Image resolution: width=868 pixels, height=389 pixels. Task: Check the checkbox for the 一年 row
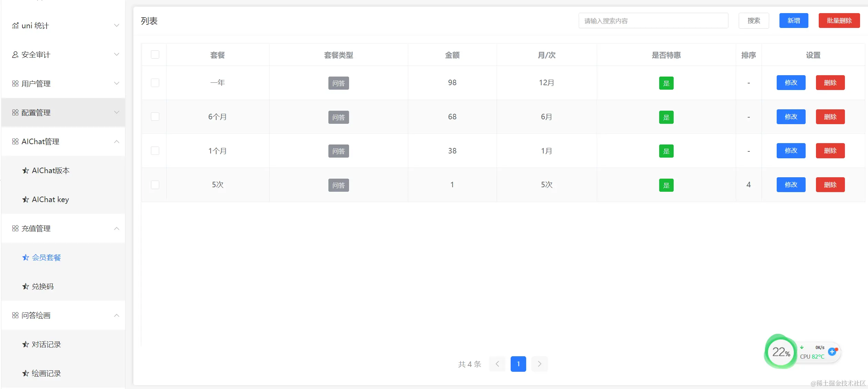(155, 83)
